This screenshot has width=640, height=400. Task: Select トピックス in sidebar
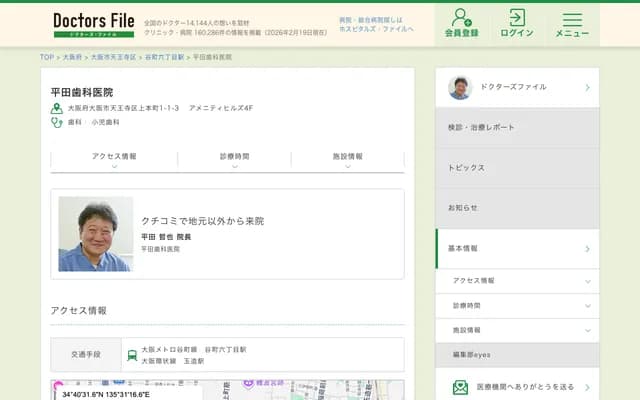point(518,168)
